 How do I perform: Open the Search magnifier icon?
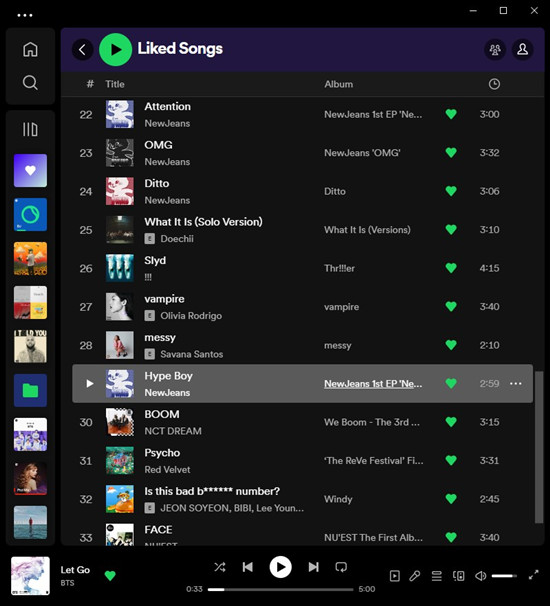[30, 82]
